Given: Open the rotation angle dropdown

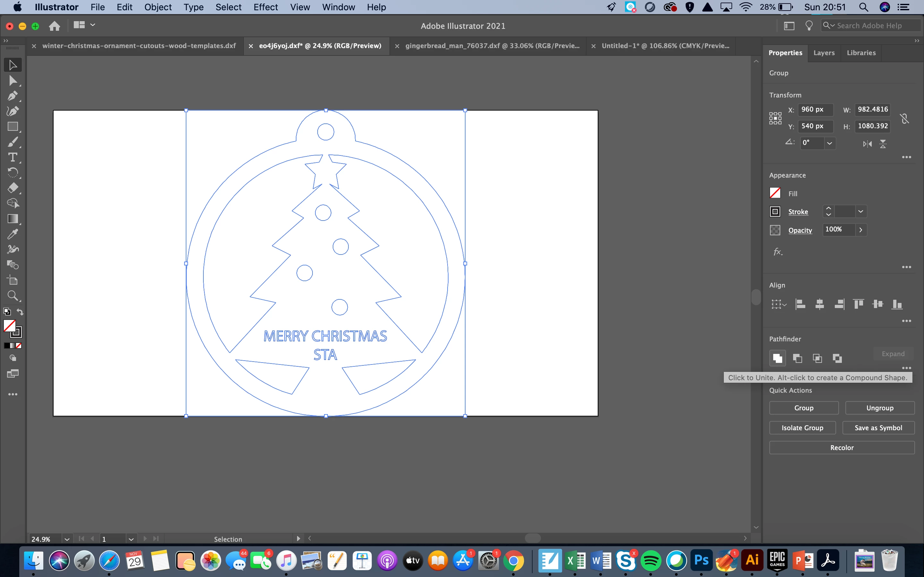Looking at the screenshot, I should coord(829,143).
